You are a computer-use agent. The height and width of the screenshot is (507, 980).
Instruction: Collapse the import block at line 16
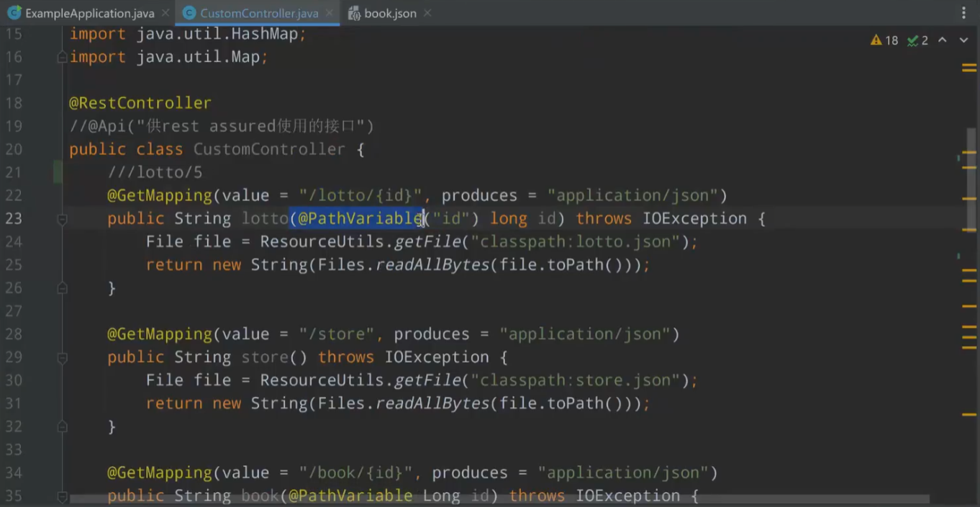pyautogui.click(x=62, y=57)
